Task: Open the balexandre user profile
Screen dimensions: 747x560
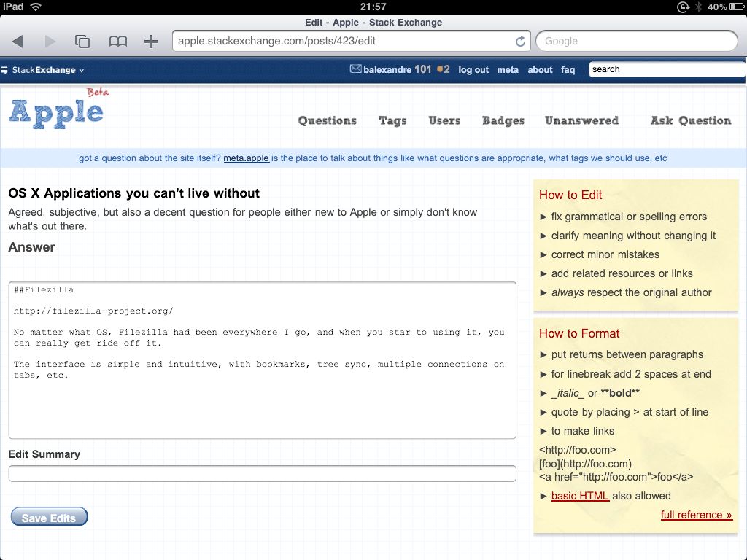Action: point(387,69)
